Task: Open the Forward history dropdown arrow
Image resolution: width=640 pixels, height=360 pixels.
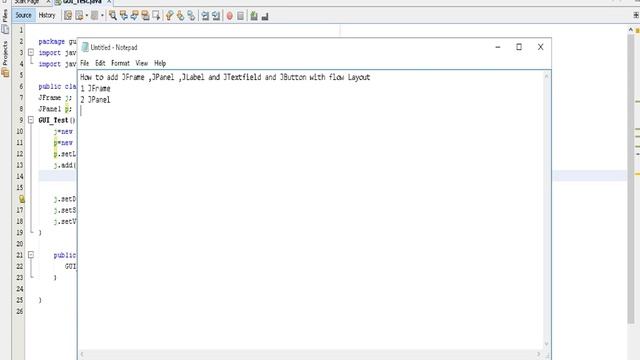Action: (102, 16)
